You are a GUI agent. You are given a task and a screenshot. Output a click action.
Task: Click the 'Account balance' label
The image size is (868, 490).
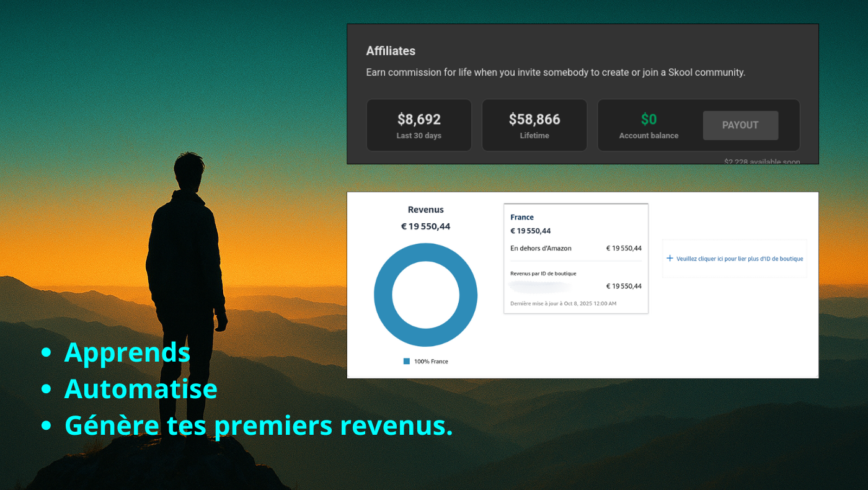(649, 136)
